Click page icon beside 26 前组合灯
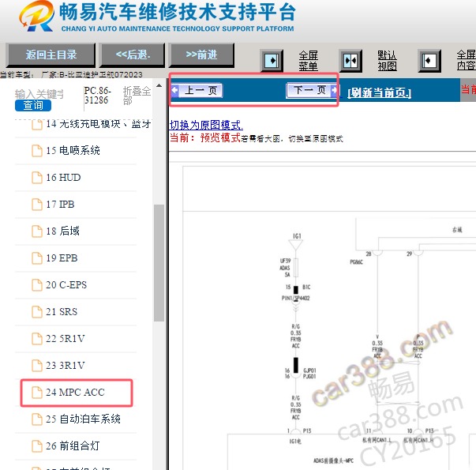The width and height of the screenshot is (476, 470). [37, 446]
